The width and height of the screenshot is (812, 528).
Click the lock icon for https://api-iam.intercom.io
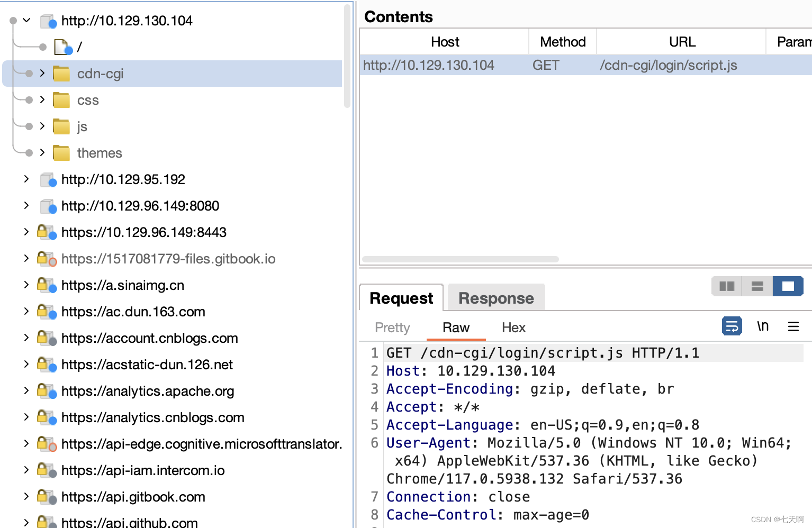(47, 470)
